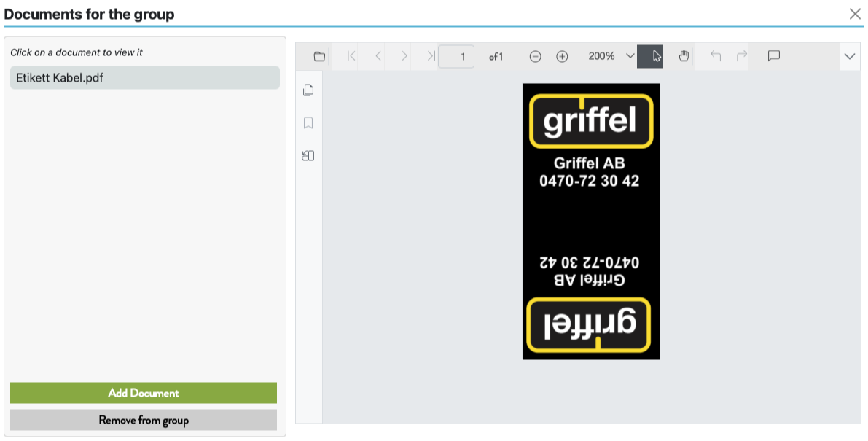868x441 pixels.
Task: Click the griffel label PDF page
Action: click(591, 222)
